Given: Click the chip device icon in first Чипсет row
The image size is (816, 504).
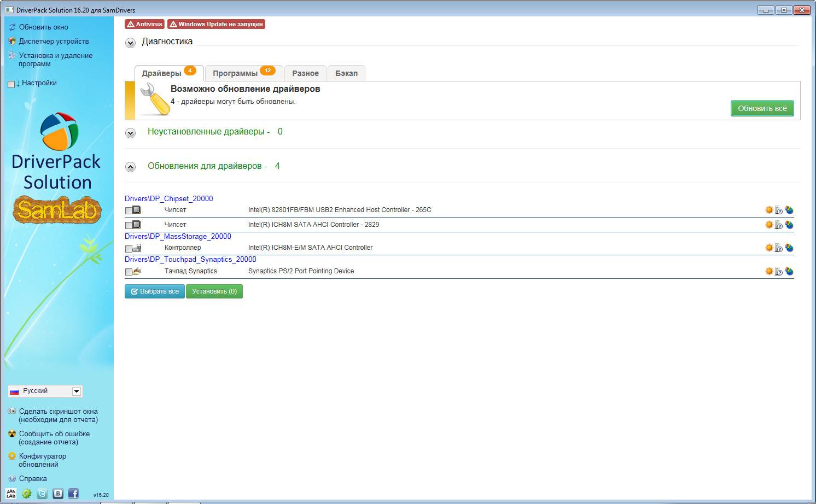Looking at the screenshot, I should coord(136,210).
